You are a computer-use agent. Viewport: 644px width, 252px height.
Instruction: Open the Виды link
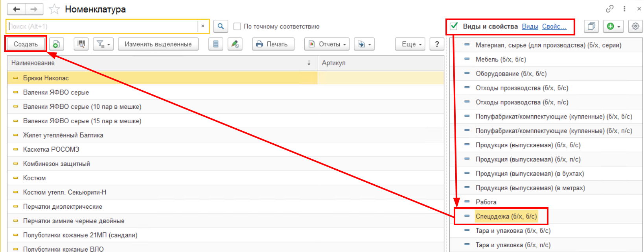coord(530,26)
